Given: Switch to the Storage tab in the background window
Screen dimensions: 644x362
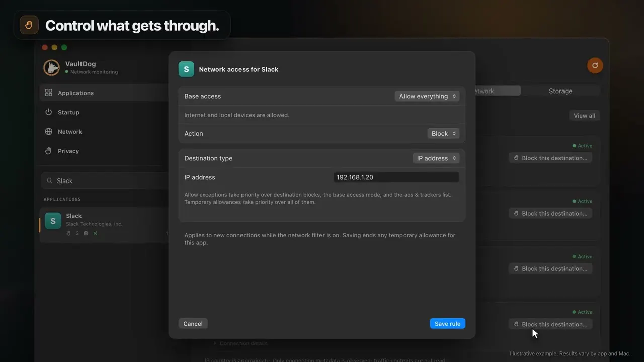Looking at the screenshot, I should (x=560, y=91).
